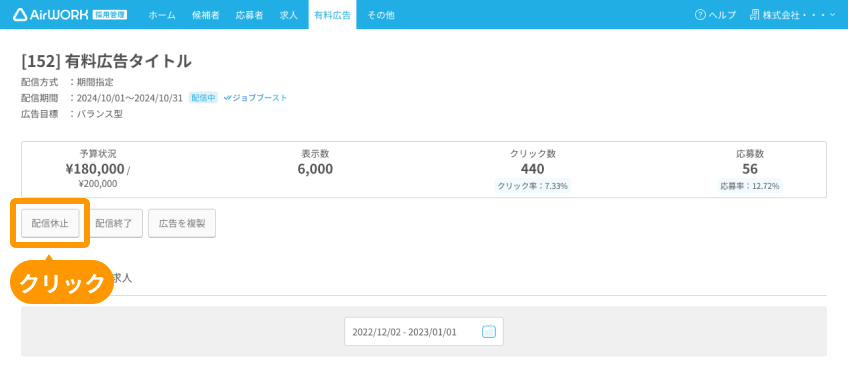This screenshot has width=848, height=376.
Task: Click the 予算状況 label
Action: (x=98, y=154)
